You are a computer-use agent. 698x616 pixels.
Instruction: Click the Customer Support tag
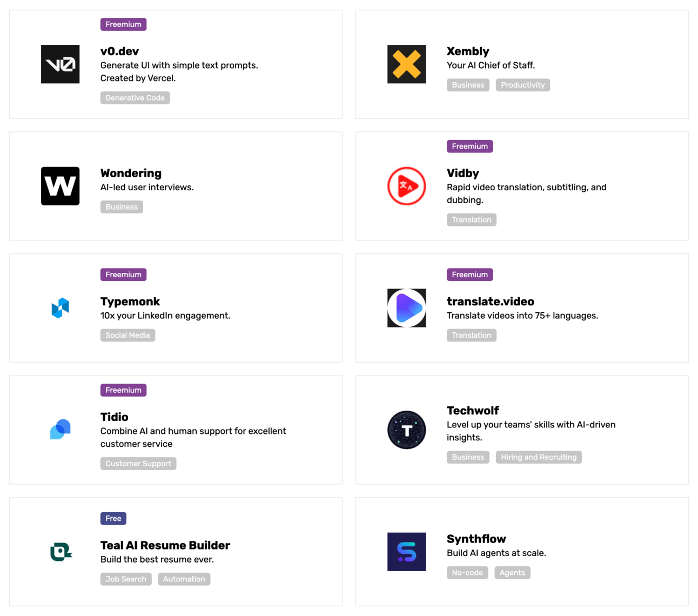click(138, 464)
